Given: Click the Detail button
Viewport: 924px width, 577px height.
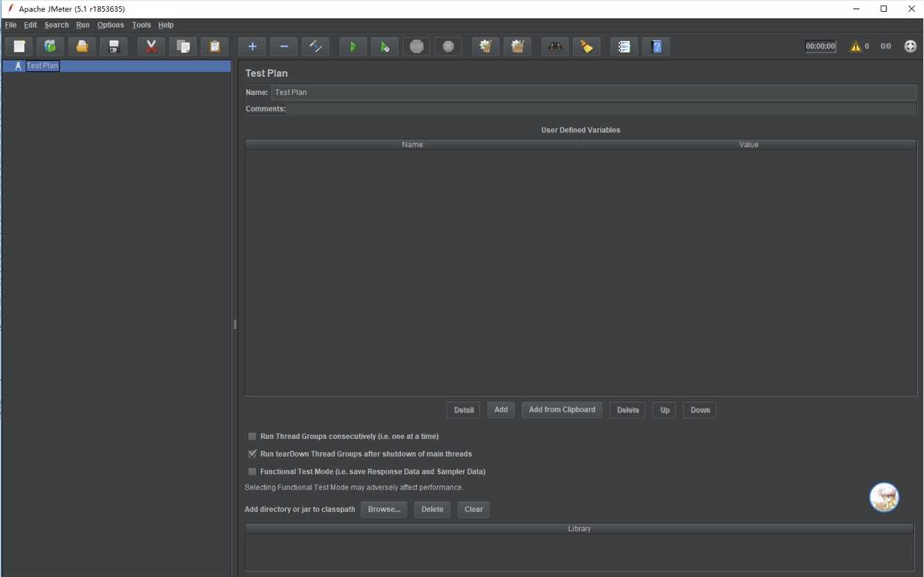Looking at the screenshot, I should [x=463, y=410].
